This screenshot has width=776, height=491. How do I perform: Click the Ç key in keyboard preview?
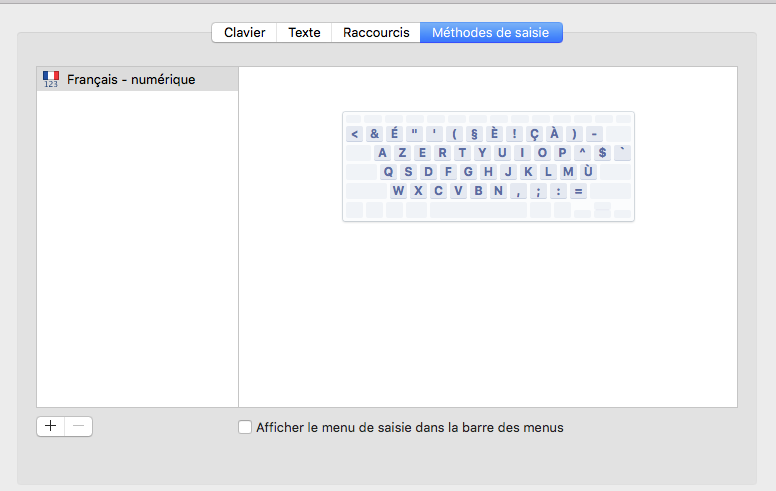pos(534,134)
